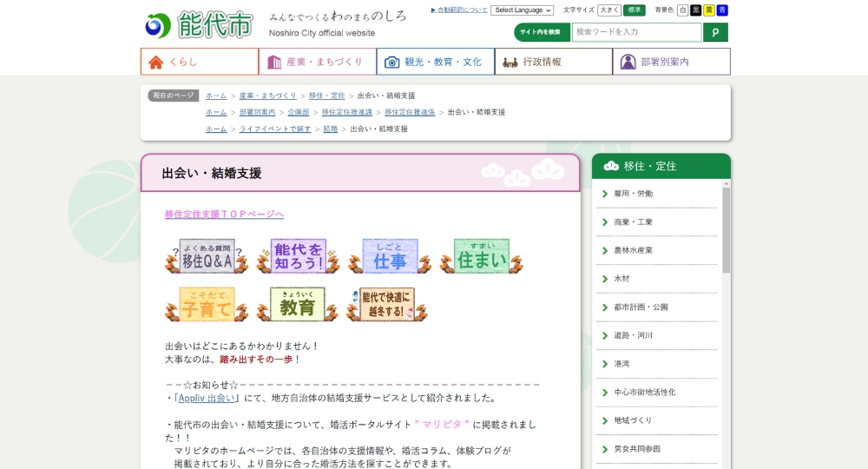
Task: Open the 住まい banner
Action: coord(481,256)
